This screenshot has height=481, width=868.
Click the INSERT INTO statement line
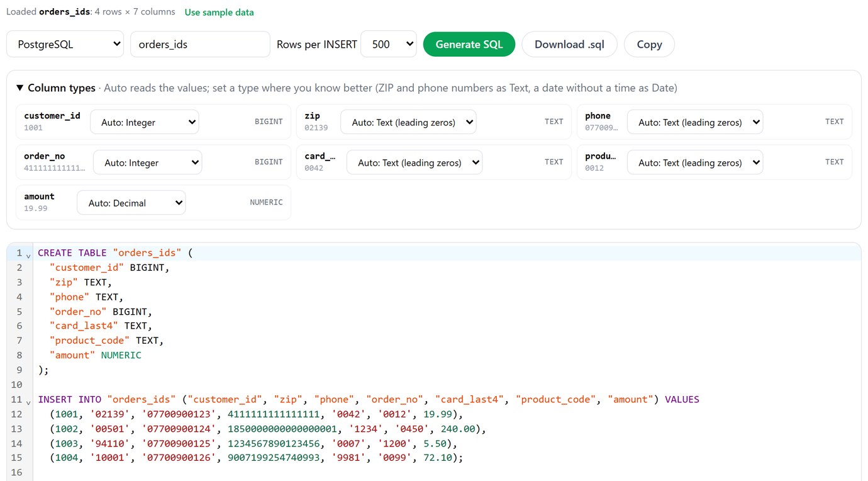pyautogui.click(x=369, y=399)
